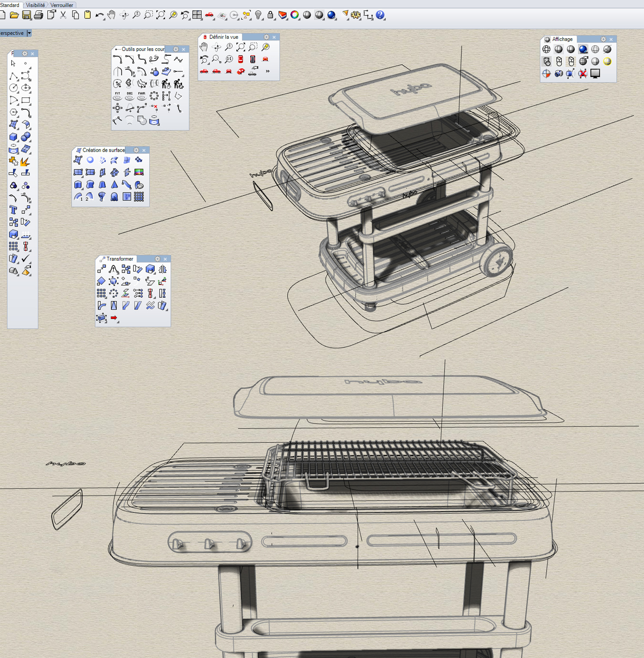This screenshot has height=658, width=644.
Task: Select the cone-shaped loft surface tool
Action: [115, 185]
